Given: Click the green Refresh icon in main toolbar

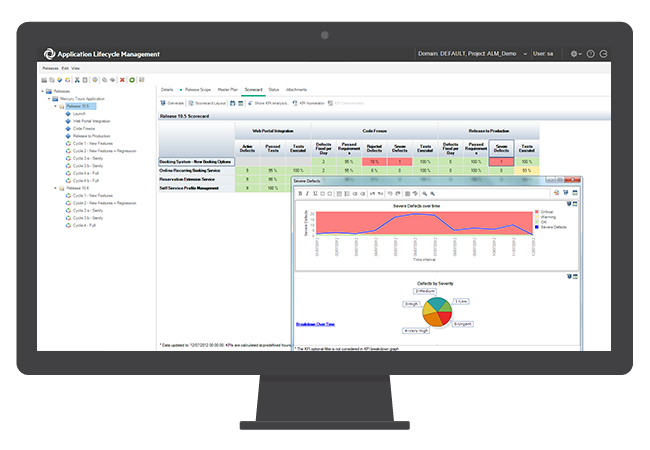Looking at the screenshot, I should click(132, 80).
